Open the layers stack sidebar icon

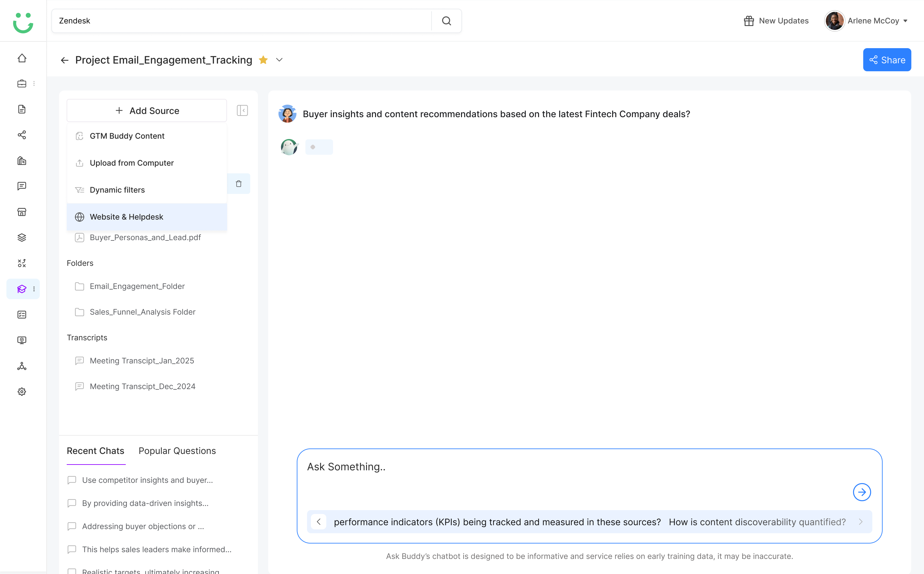coord(22,238)
